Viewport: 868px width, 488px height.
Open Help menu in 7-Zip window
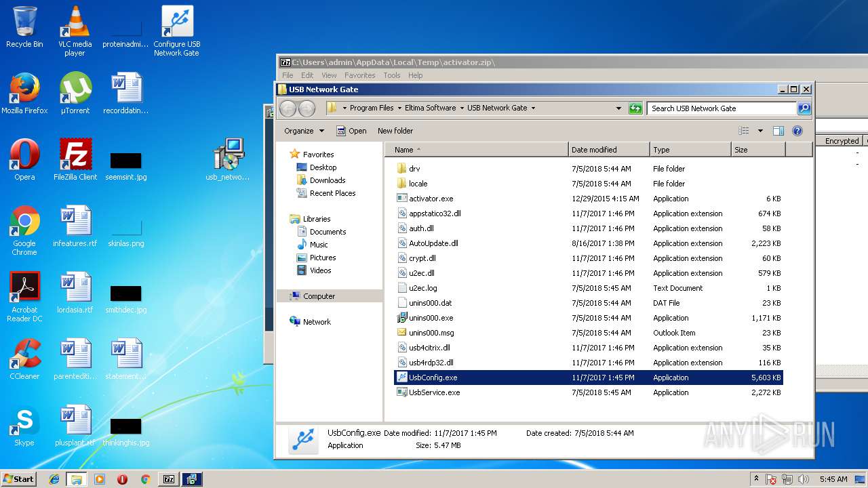pos(415,75)
